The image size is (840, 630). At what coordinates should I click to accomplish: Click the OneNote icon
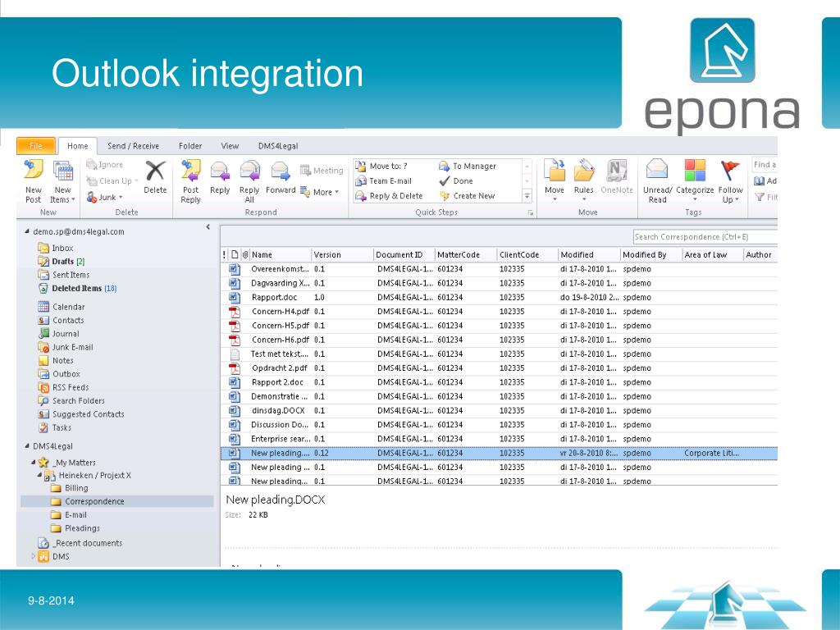click(617, 171)
